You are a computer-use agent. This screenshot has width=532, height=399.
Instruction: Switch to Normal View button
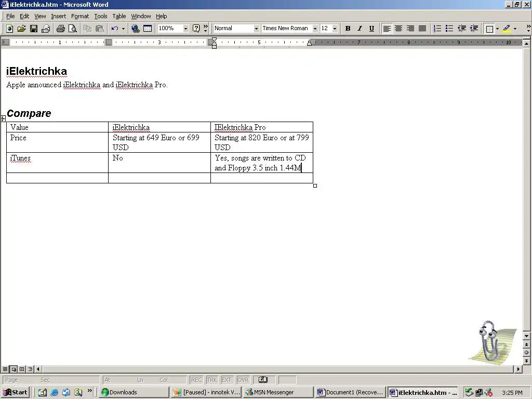tap(5, 369)
